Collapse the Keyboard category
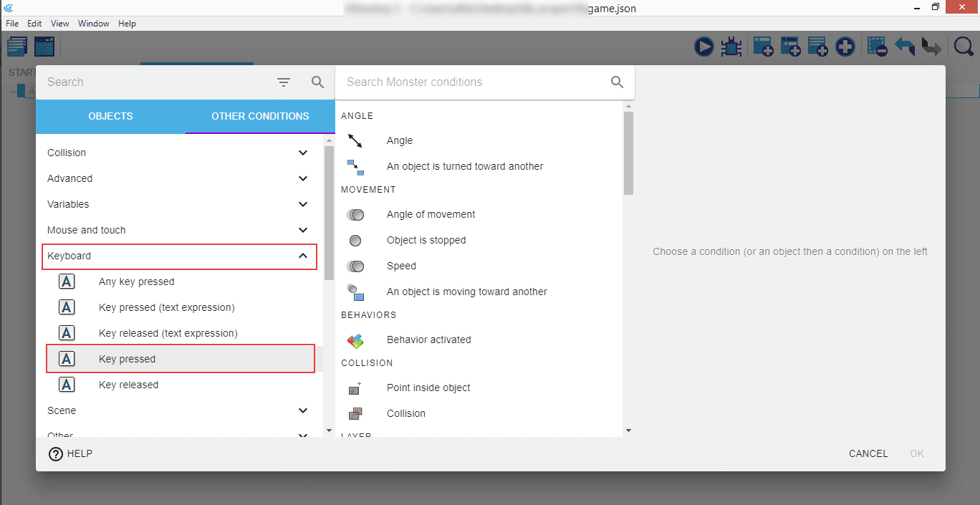980x505 pixels. 303,256
